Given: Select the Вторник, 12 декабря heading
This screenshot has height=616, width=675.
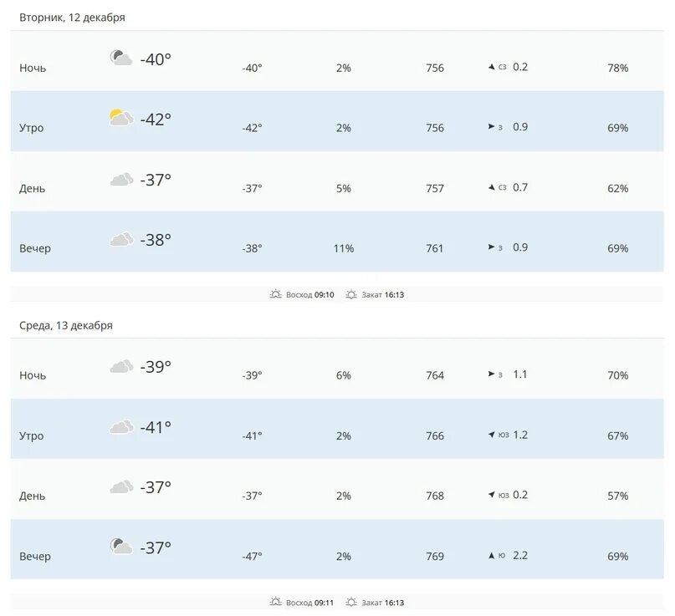Looking at the screenshot, I should (x=72, y=18).
